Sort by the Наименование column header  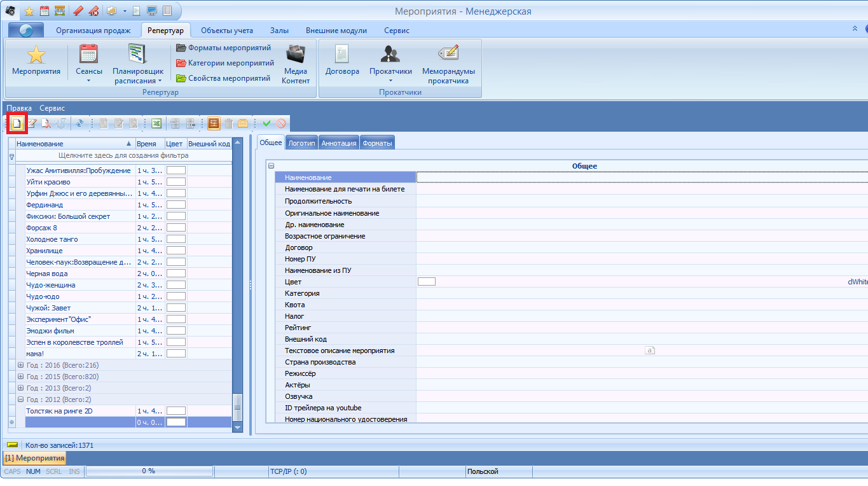point(75,144)
